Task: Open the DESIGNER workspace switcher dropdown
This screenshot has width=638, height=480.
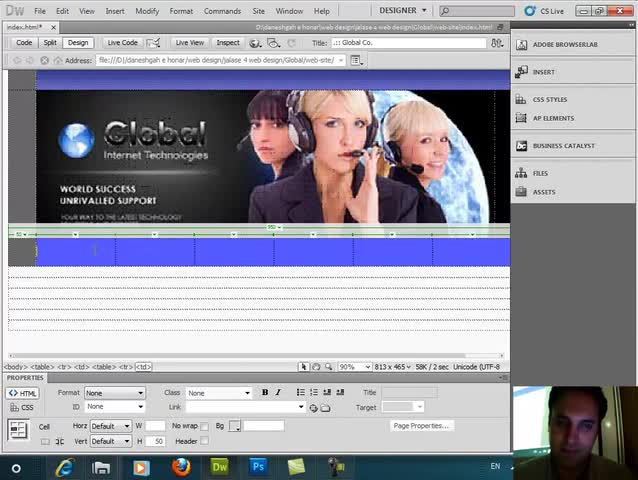Action: [402, 11]
